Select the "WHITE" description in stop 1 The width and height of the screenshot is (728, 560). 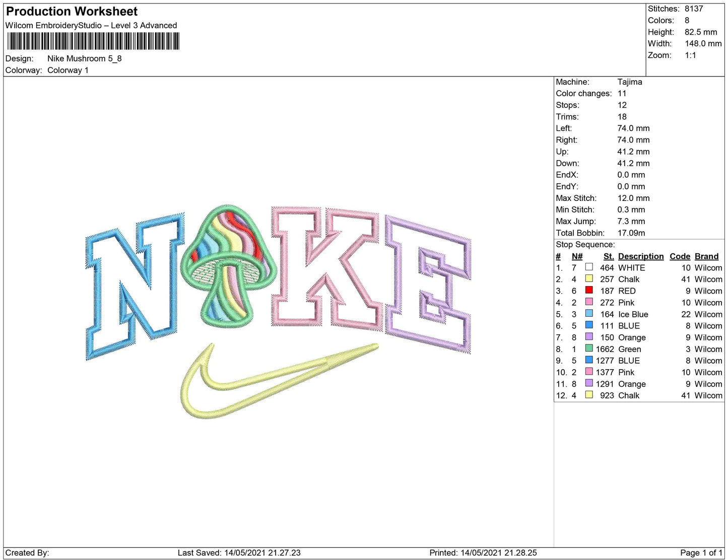click(632, 268)
